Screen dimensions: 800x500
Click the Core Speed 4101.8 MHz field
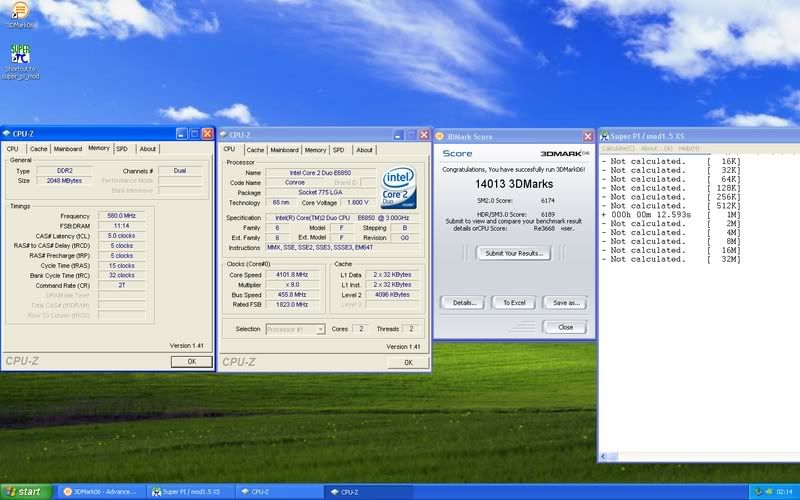(x=292, y=274)
